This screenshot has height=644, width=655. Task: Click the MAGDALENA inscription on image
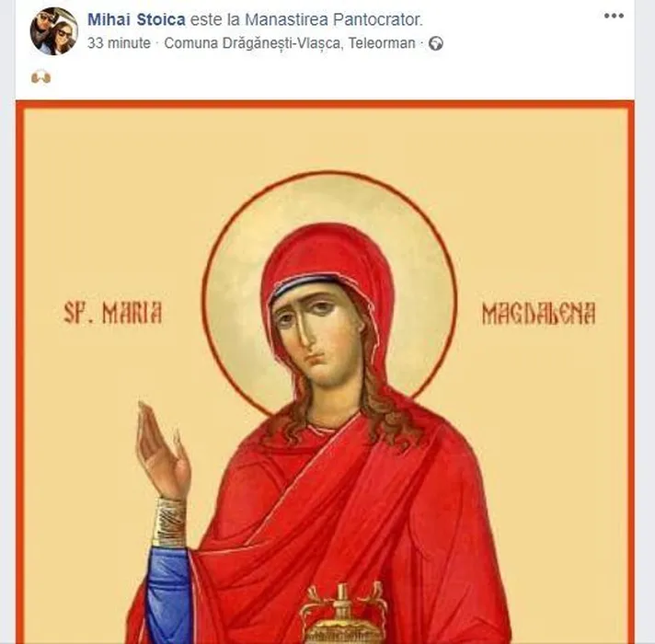coord(538,314)
